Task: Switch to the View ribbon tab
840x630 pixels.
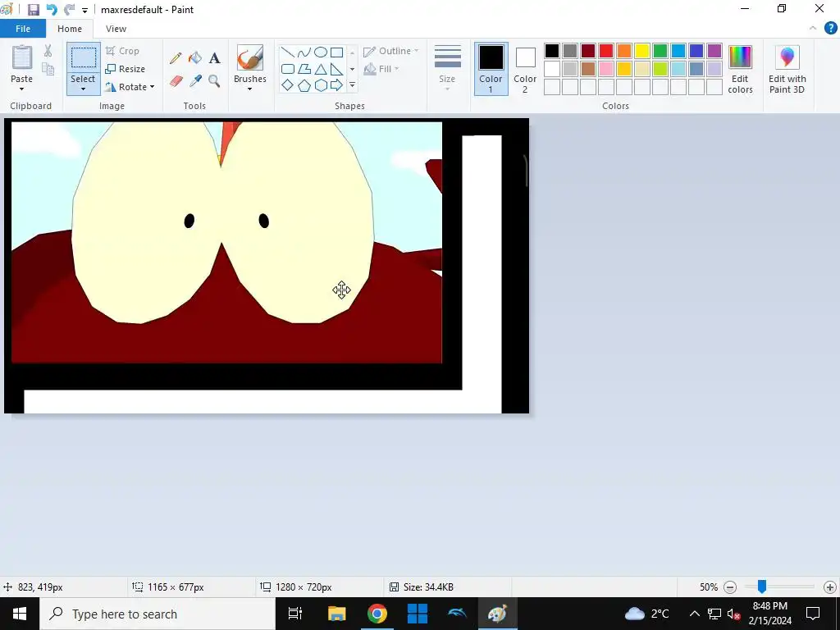Action: click(x=116, y=29)
